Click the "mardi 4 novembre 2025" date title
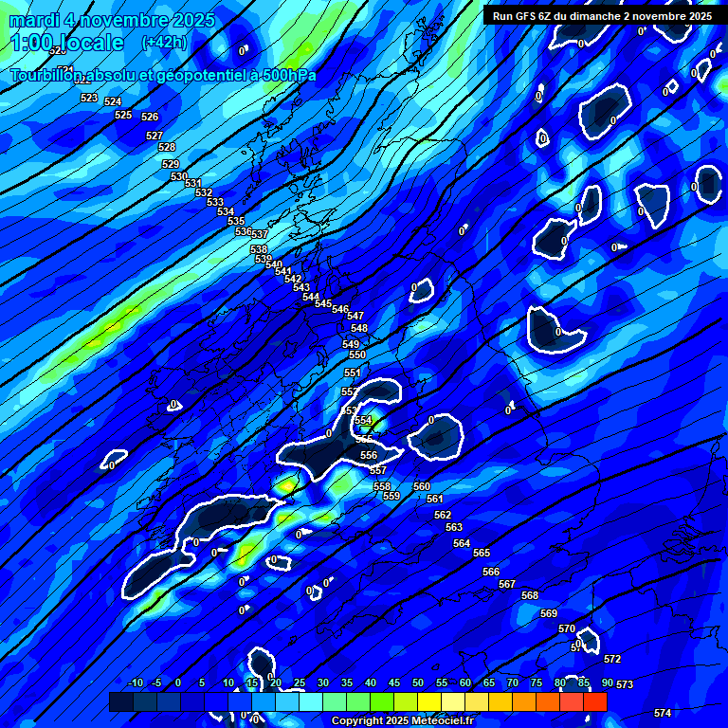This screenshot has height=728, width=728. click(x=112, y=20)
